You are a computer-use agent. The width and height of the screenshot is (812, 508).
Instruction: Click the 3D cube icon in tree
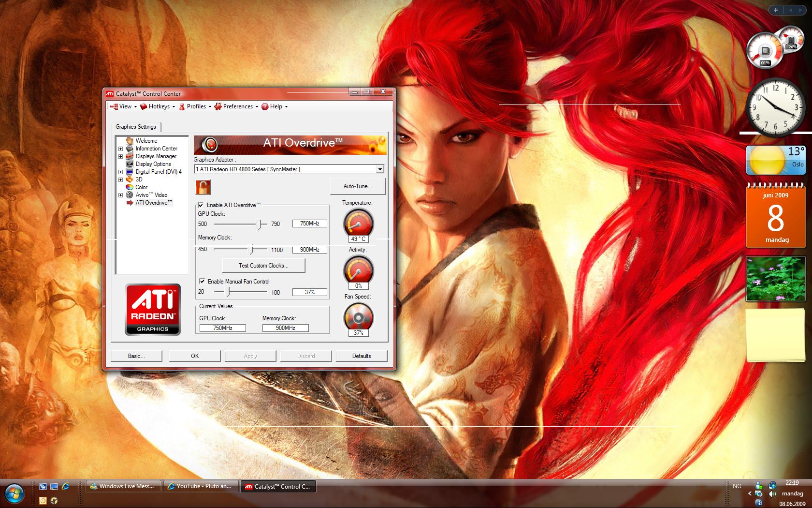[130, 179]
